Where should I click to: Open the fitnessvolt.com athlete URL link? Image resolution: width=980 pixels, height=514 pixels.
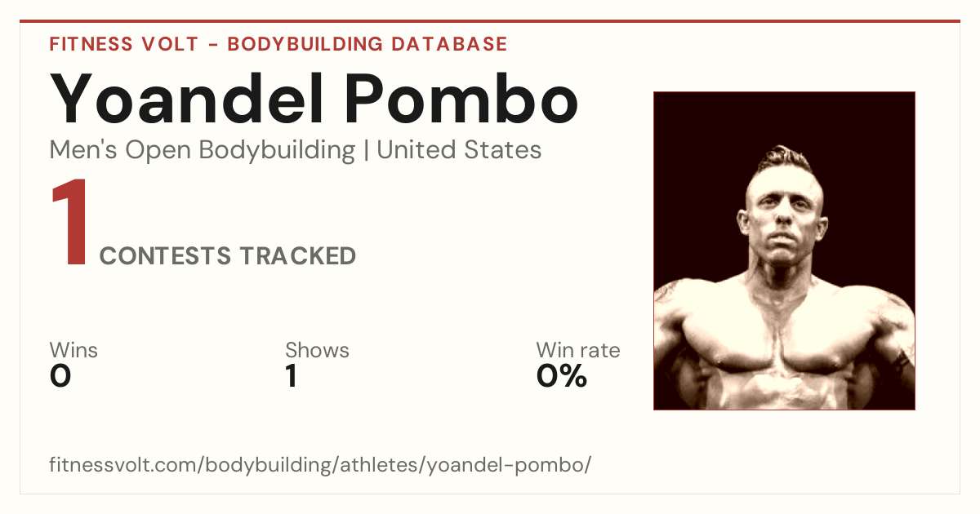(x=320, y=465)
